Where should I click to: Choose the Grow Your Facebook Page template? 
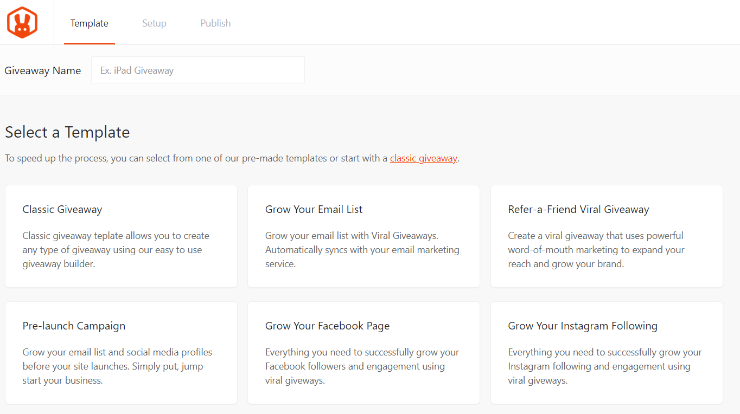pos(364,353)
